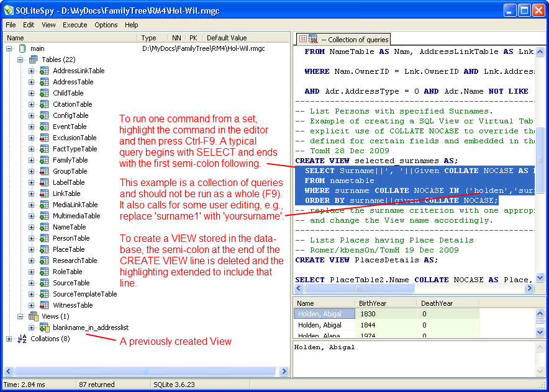
Task: Sort results by DeathYear column header
Action: (448, 303)
